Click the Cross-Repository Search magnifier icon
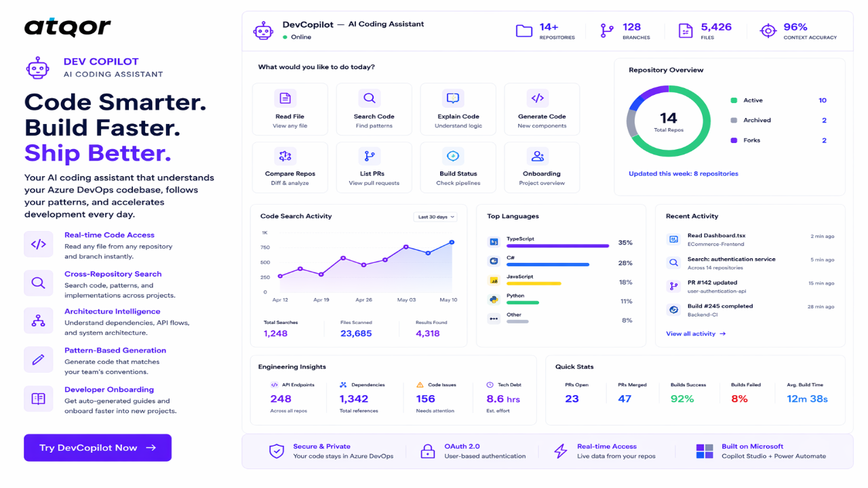868x488 pixels. pyautogui.click(x=39, y=283)
